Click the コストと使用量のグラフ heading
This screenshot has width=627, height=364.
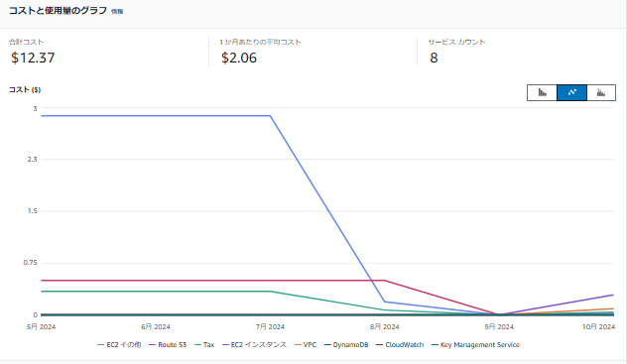(x=58, y=11)
